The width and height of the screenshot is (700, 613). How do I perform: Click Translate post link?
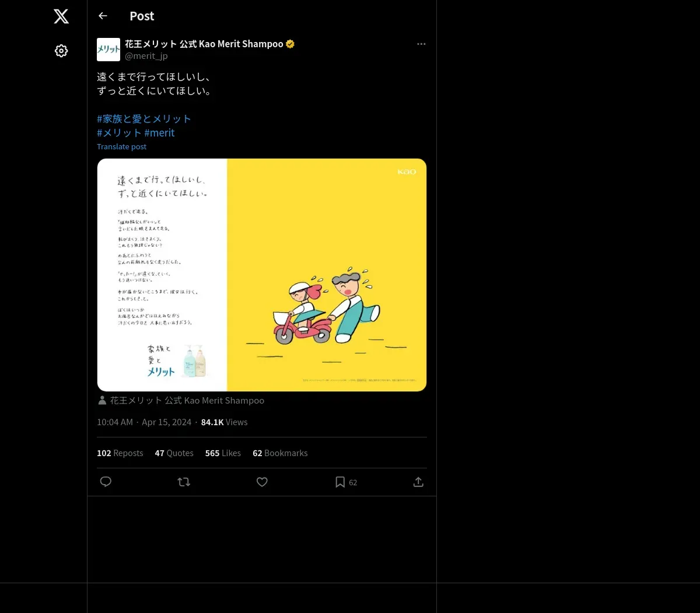(121, 147)
